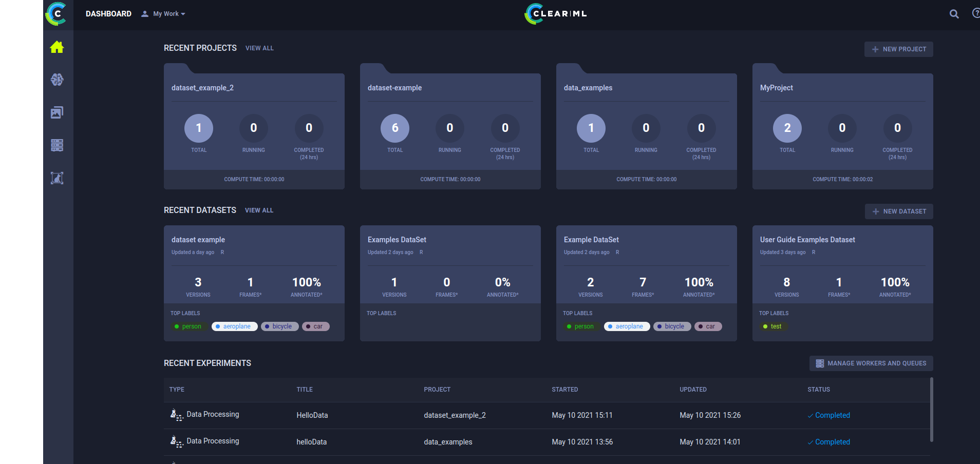This screenshot has width=980, height=464.
Task: Click the New Dataset button
Action: [x=899, y=211]
